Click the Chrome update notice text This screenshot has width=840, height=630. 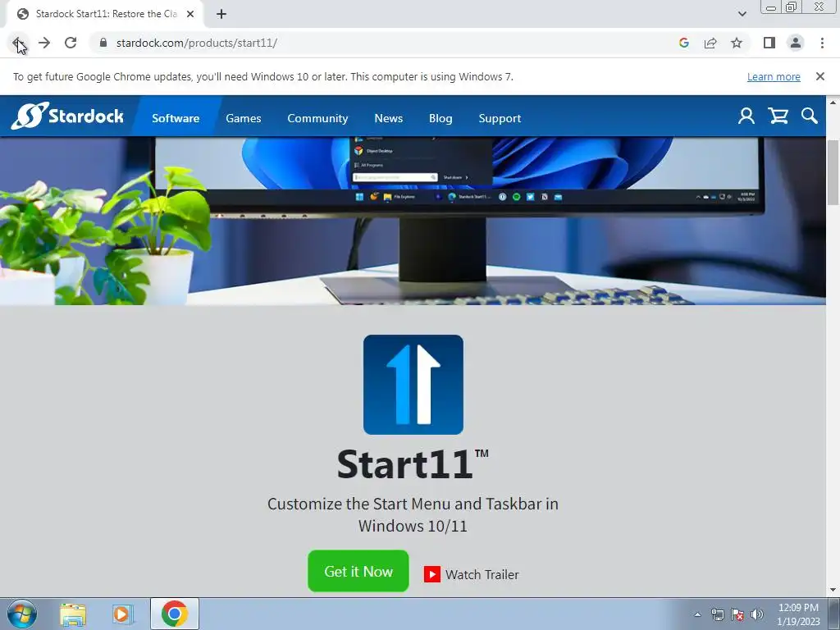[x=263, y=76]
